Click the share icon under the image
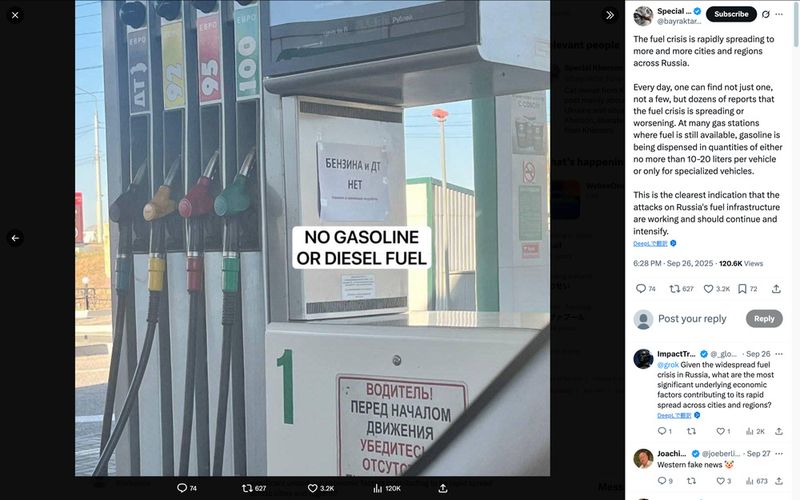Screen dimensions: 800x500 [x=443, y=488]
